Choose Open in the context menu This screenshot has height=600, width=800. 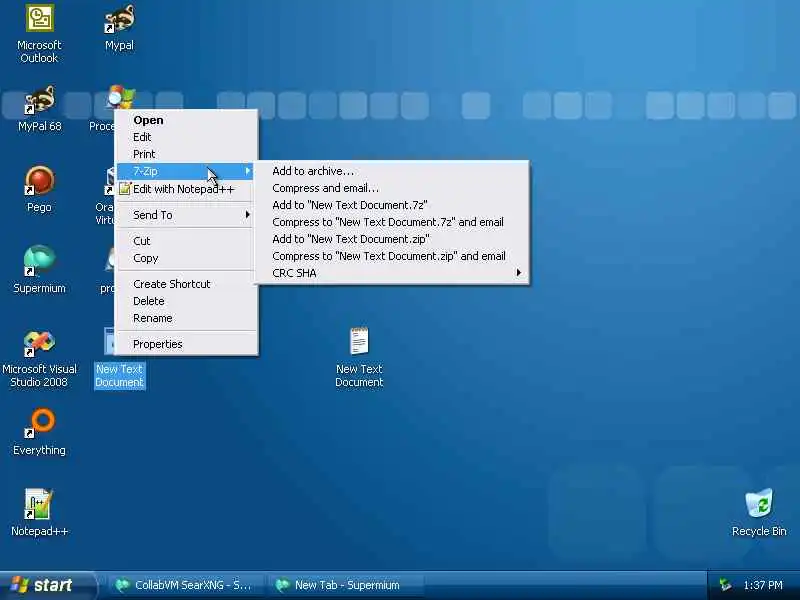[187, 120]
